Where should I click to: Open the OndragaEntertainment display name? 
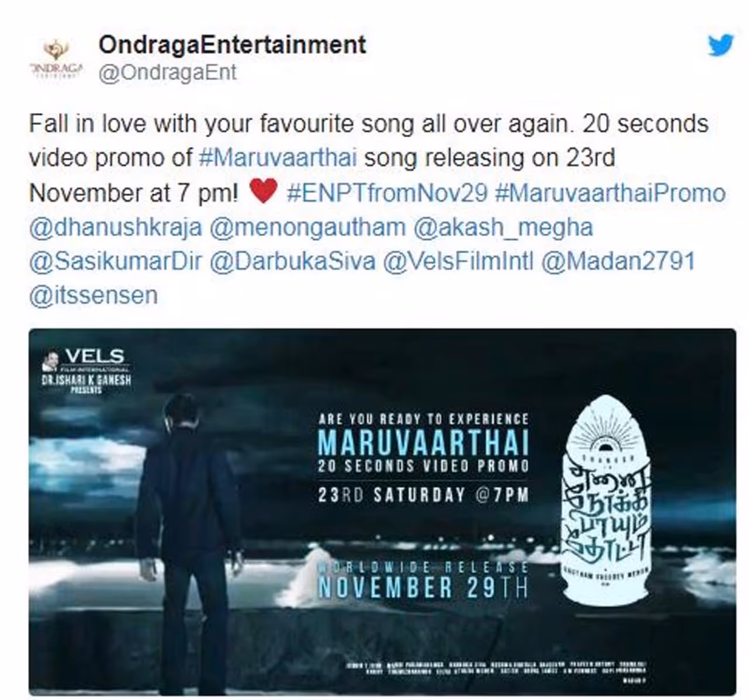(x=232, y=44)
